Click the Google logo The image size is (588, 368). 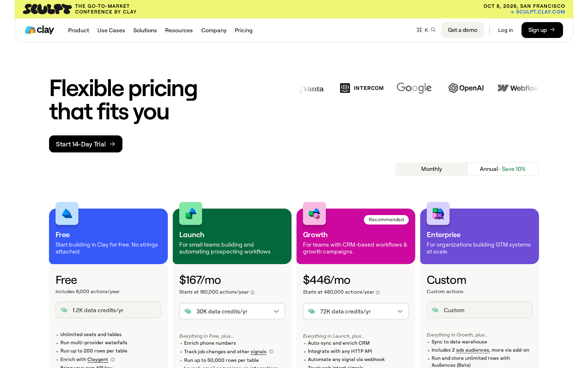(x=414, y=88)
